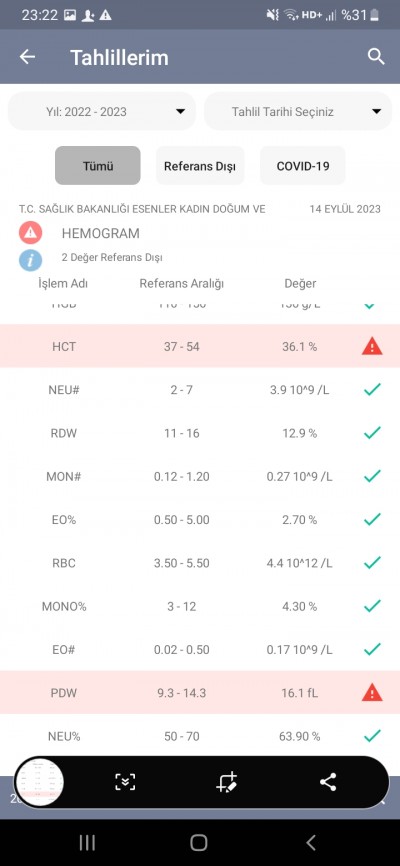Select the Tümü filter tab
The image size is (400, 866).
[98, 166]
